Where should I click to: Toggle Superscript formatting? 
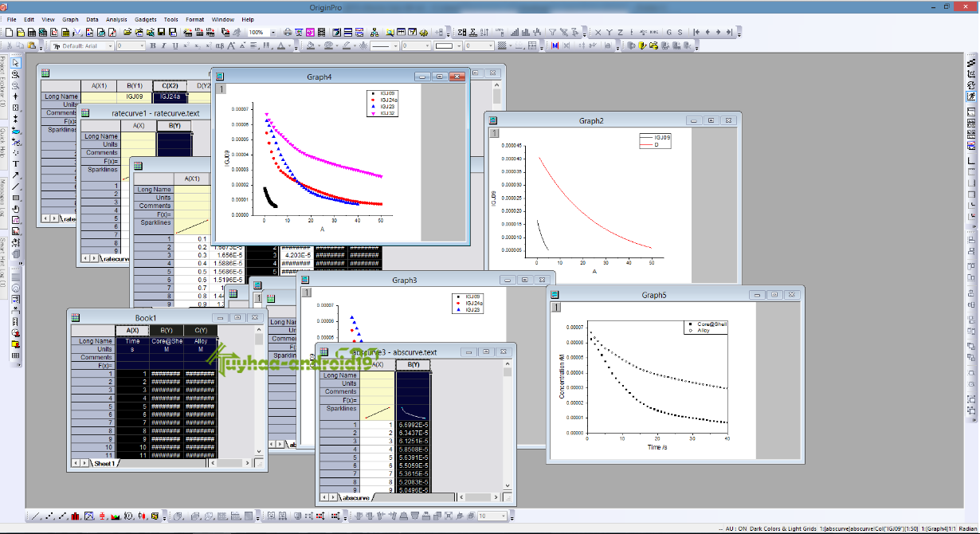tap(186, 46)
